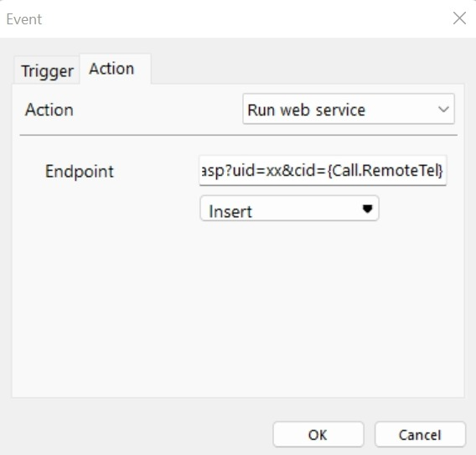Screen dimensions: 476x455
Task: Open the Insert variable dropdown
Action: 289,209
